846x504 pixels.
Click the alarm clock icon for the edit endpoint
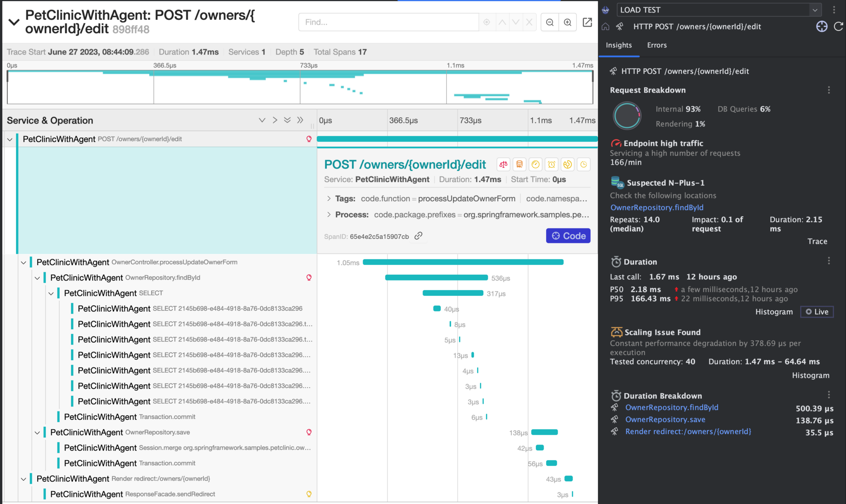pos(551,164)
